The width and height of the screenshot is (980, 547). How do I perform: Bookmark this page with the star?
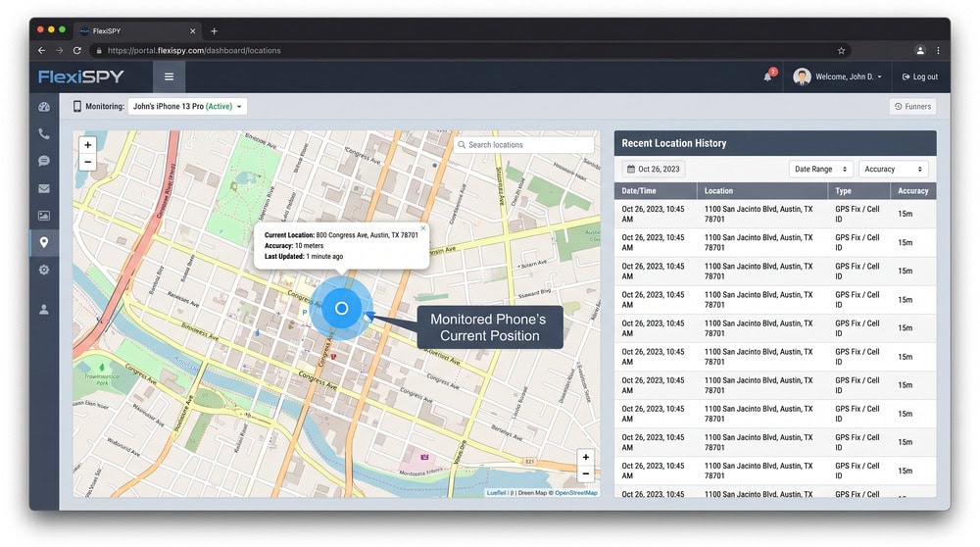tap(841, 51)
